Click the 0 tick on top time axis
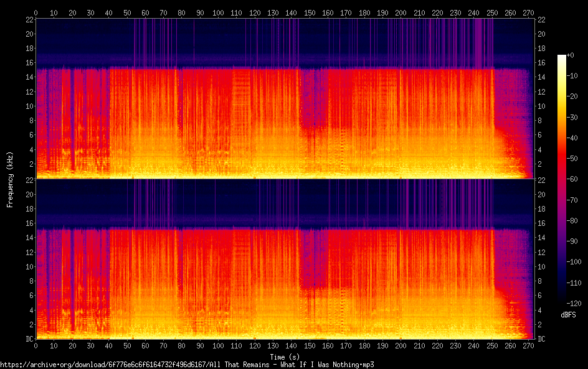588x369 pixels. [x=36, y=12]
